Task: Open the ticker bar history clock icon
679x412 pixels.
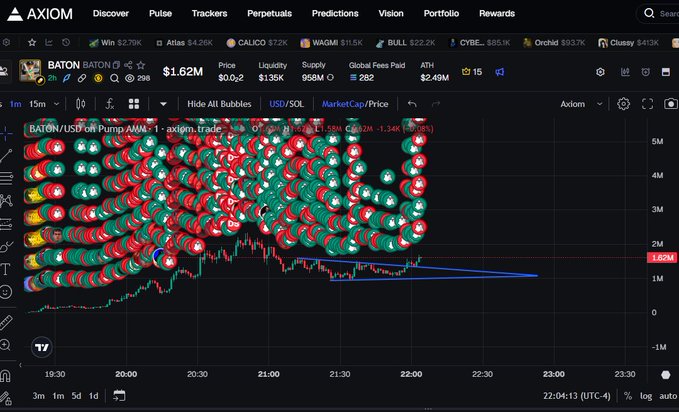Action: (x=66, y=42)
